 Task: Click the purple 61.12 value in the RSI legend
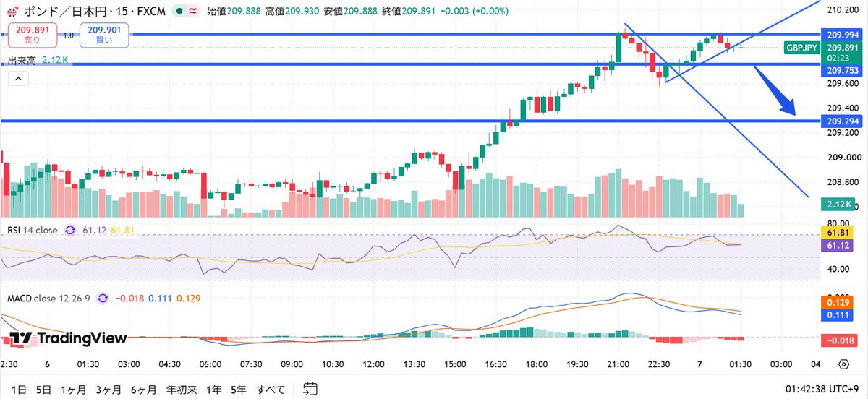point(95,230)
